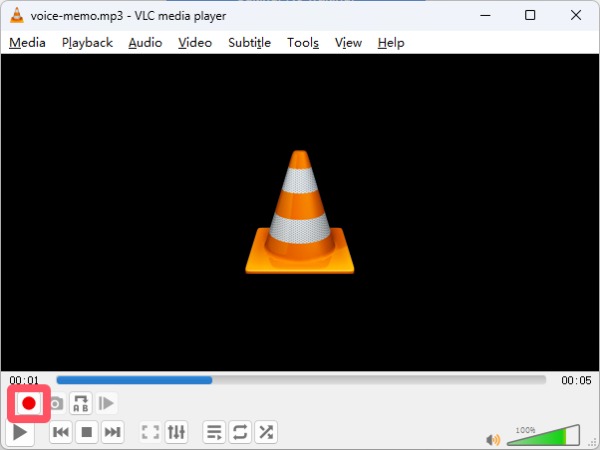The image size is (600, 450).
Task: Maximize the VLC window
Action: click(530, 15)
